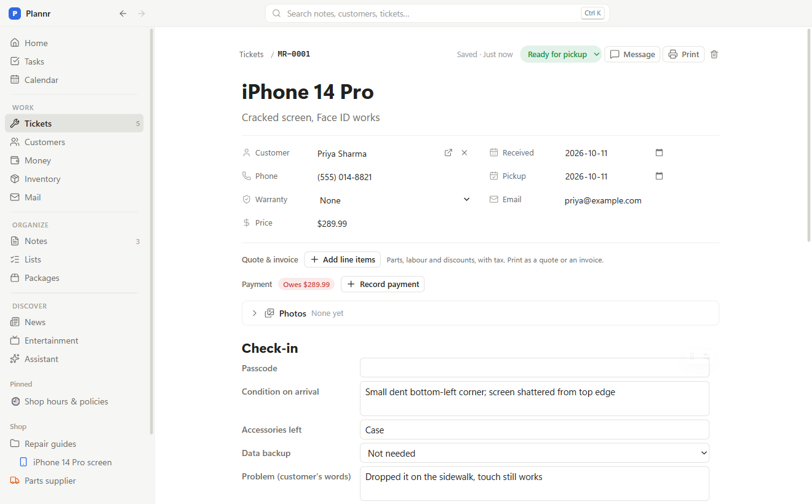Viewport: 812px width, 504px height.
Task: Open the Ready for pickup status dropdown
Action: pos(561,54)
